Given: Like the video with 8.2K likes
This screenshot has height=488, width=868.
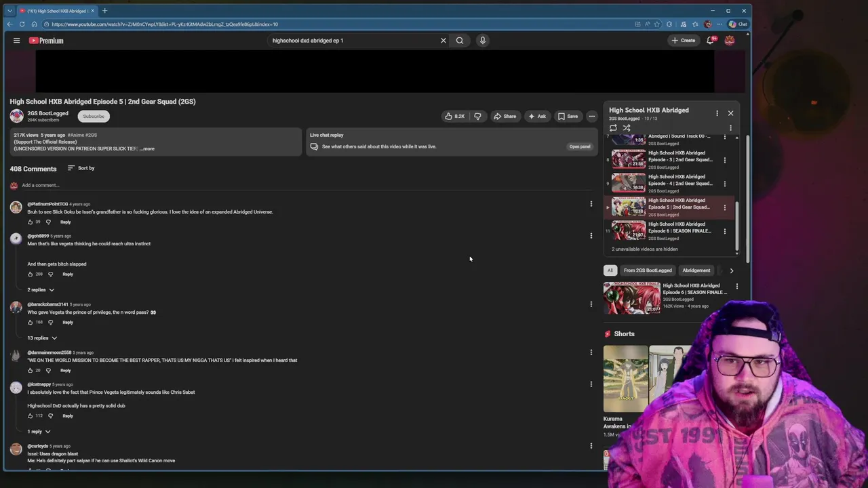Looking at the screenshot, I should [x=454, y=116].
